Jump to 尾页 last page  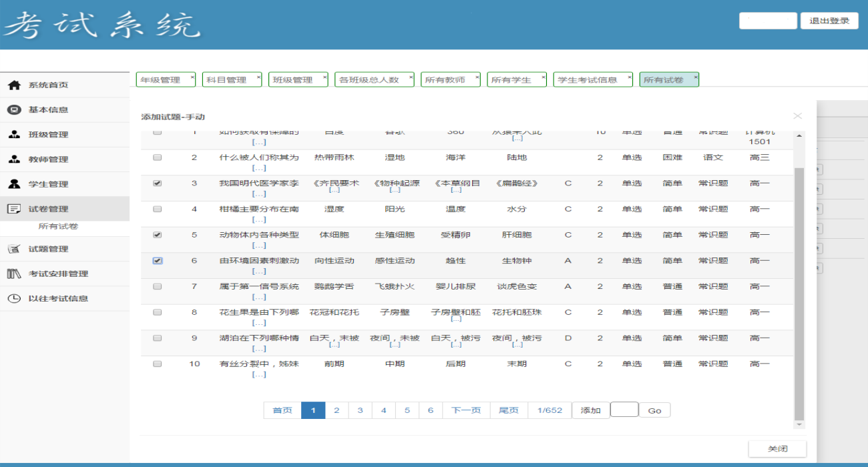click(509, 410)
